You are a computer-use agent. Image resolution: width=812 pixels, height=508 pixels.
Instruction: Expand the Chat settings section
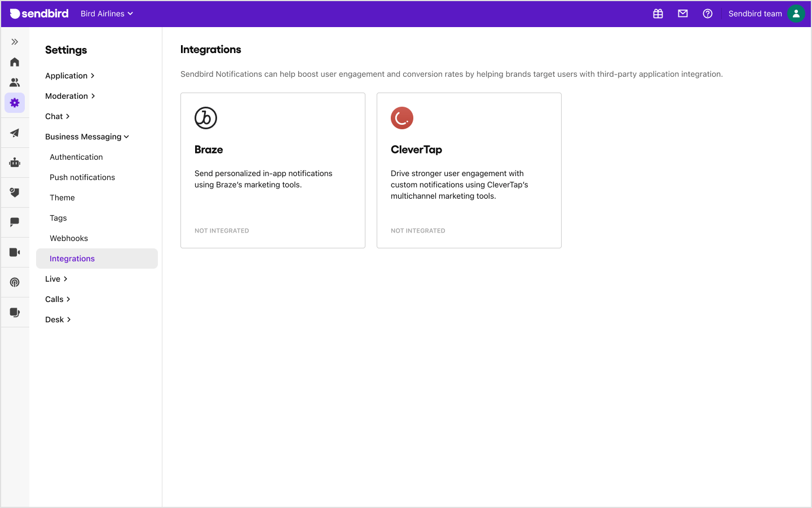pyautogui.click(x=58, y=116)
